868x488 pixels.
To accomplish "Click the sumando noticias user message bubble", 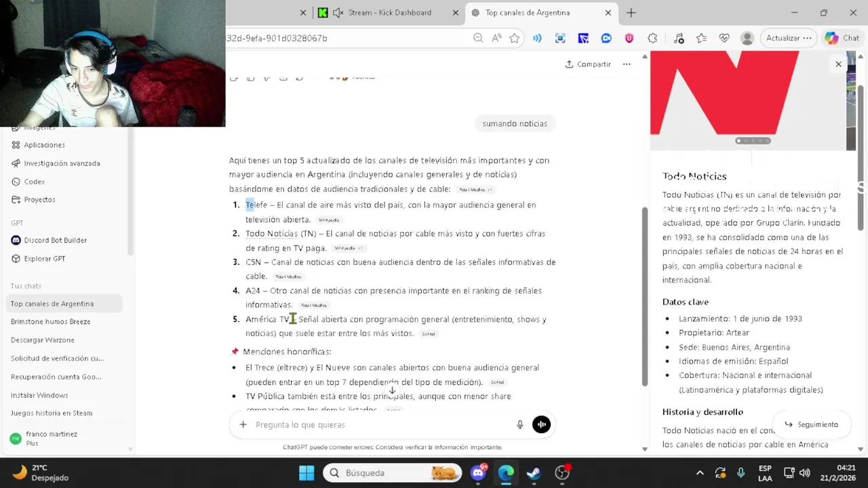I will click(515, 123).
